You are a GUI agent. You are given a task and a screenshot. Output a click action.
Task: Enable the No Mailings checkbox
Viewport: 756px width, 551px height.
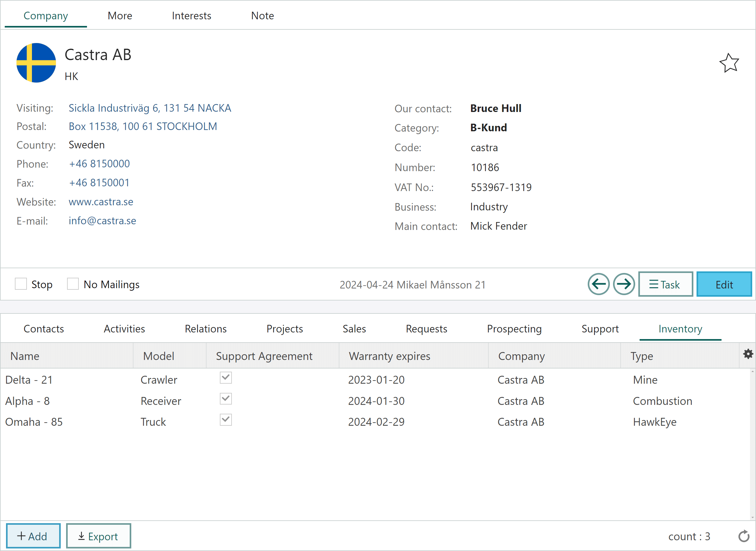click(x=73, y=285)
